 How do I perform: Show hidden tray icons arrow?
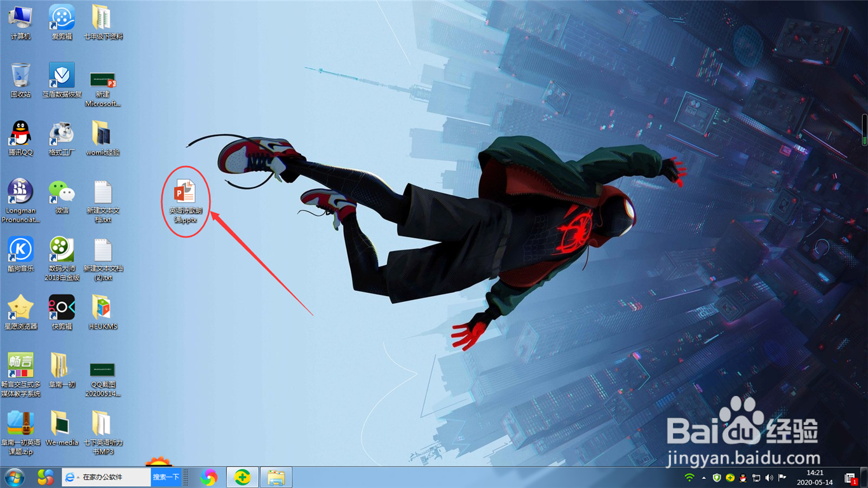tap(703, 478)
